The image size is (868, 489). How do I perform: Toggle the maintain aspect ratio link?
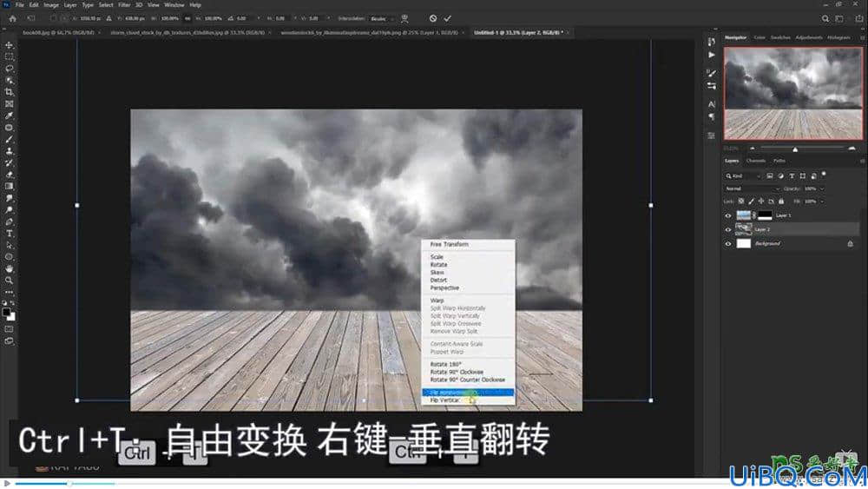pos(187,18)
